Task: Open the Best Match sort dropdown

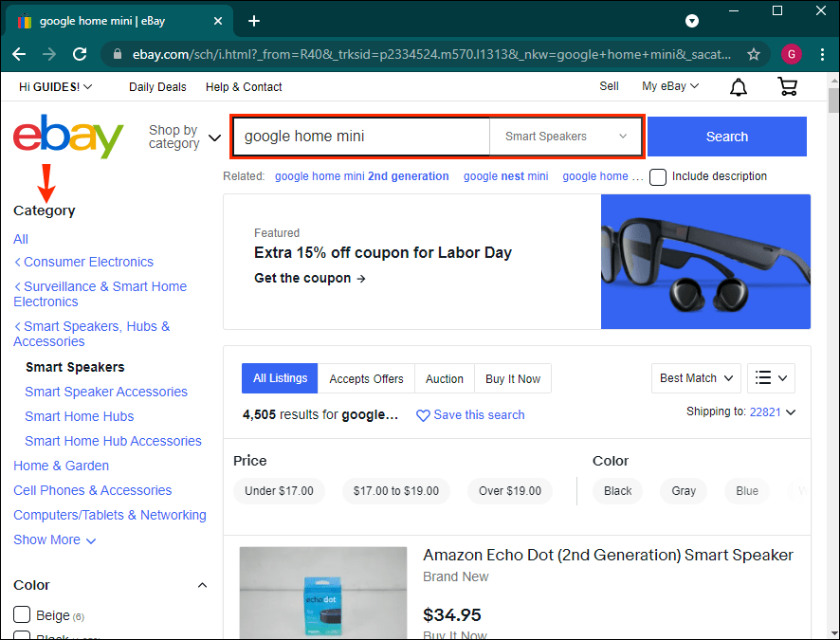Action: pyautogui.click(x=696, y=378)
